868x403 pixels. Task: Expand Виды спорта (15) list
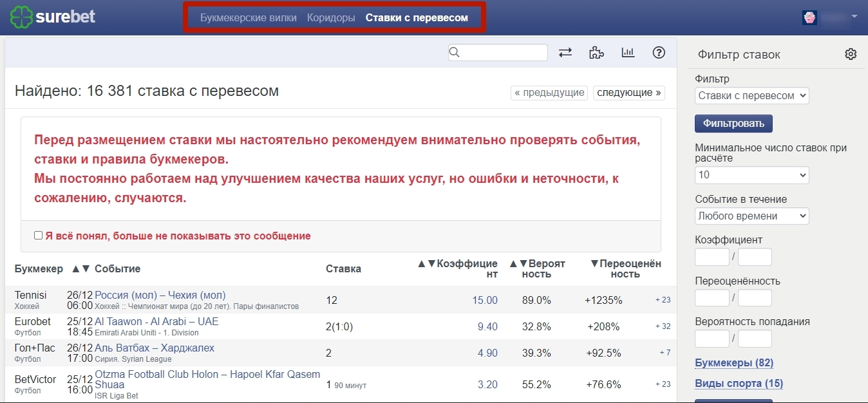(x=739, y=384)
